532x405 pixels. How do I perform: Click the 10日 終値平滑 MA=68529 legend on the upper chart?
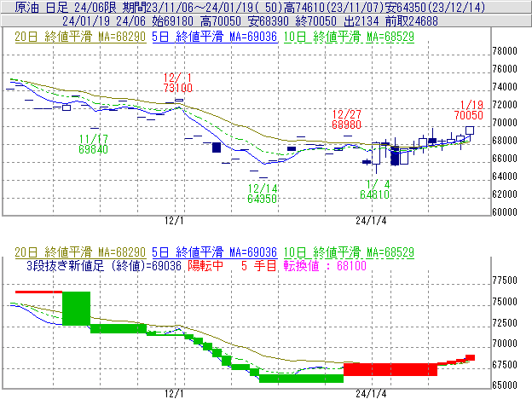coord(349,37)
